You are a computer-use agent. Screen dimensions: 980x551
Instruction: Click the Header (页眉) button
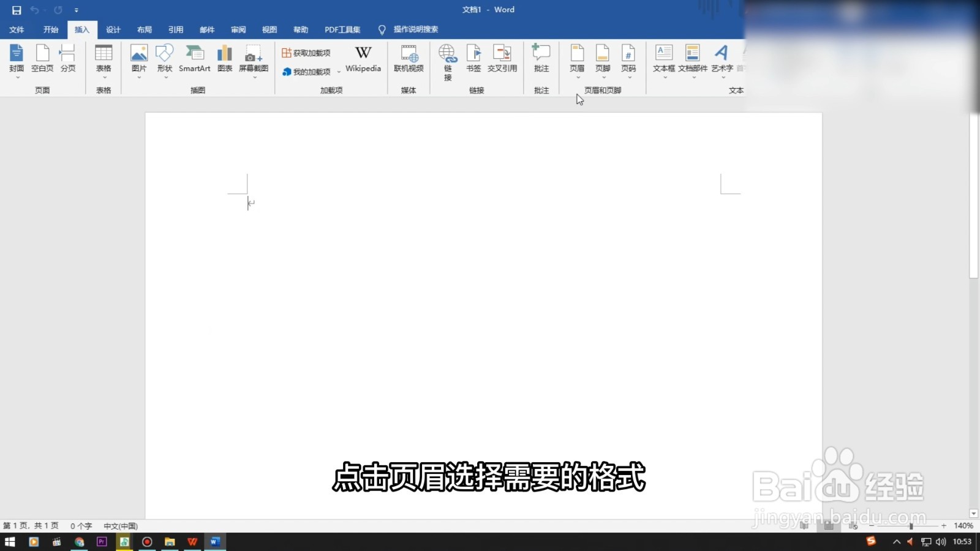click(577, 59)
